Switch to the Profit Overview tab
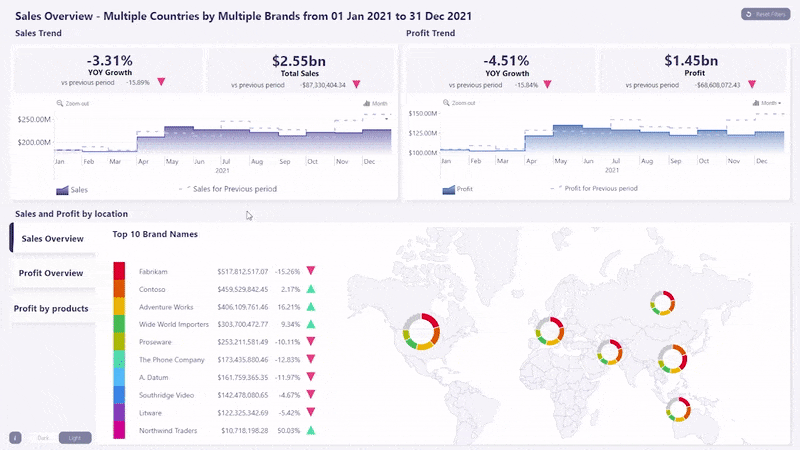 [52, 273]
